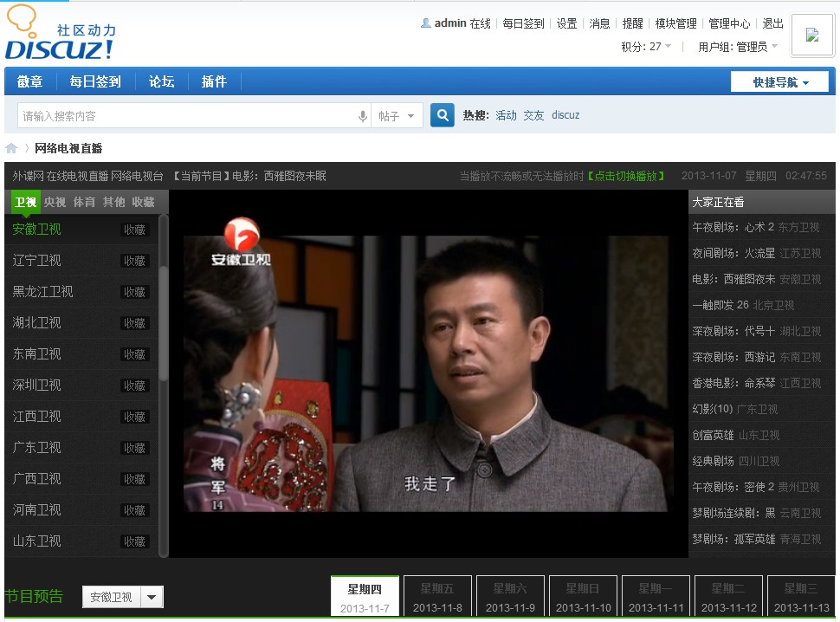
Task: Click the blue search magnifier button
Action: click(x=443, y=115)
